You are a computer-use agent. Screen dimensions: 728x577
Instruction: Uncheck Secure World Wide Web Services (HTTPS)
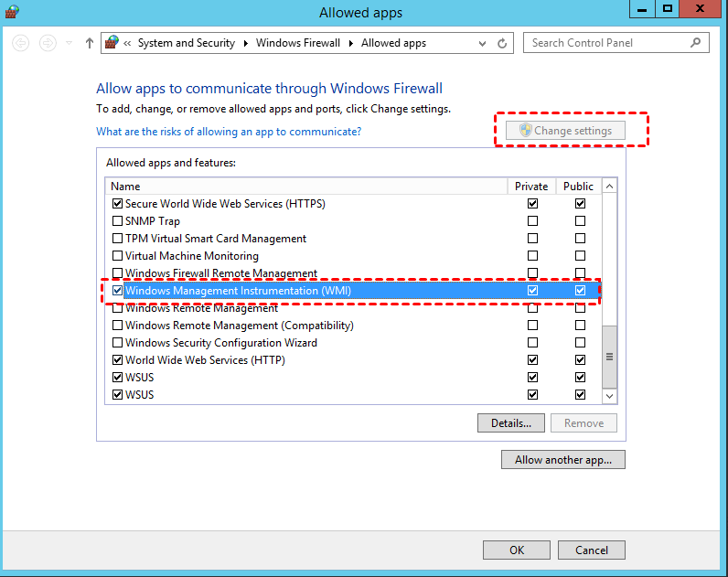[117, 203]
